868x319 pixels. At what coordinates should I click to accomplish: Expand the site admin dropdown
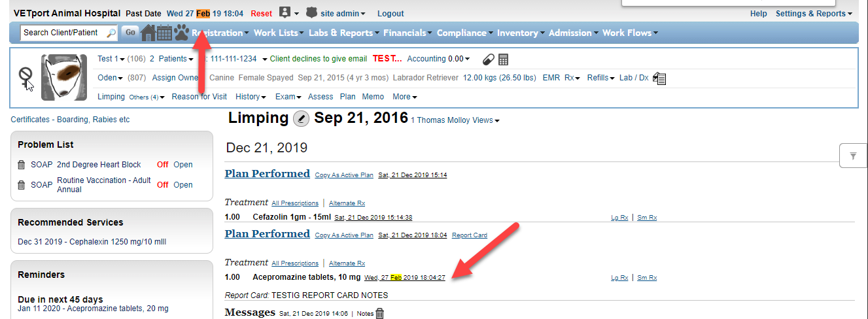coord(343,14)
